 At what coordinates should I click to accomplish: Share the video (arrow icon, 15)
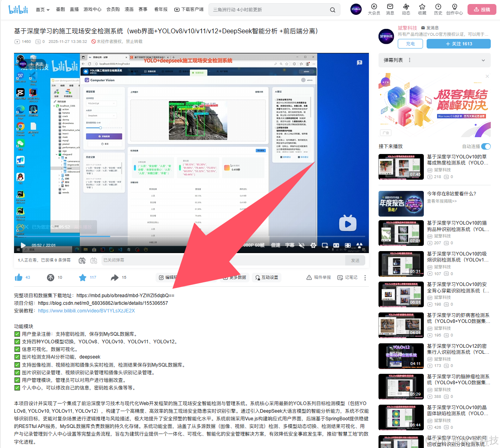click(x=115, y=278)
